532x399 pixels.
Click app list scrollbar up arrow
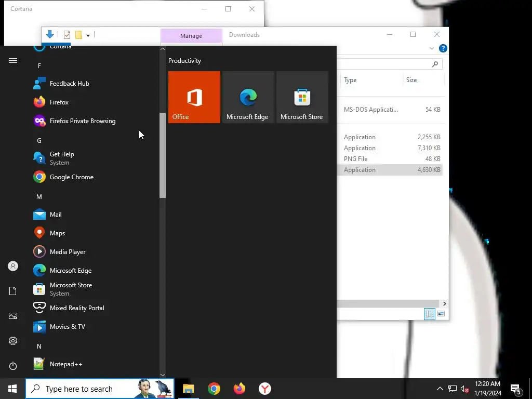[x=163, y=49]
